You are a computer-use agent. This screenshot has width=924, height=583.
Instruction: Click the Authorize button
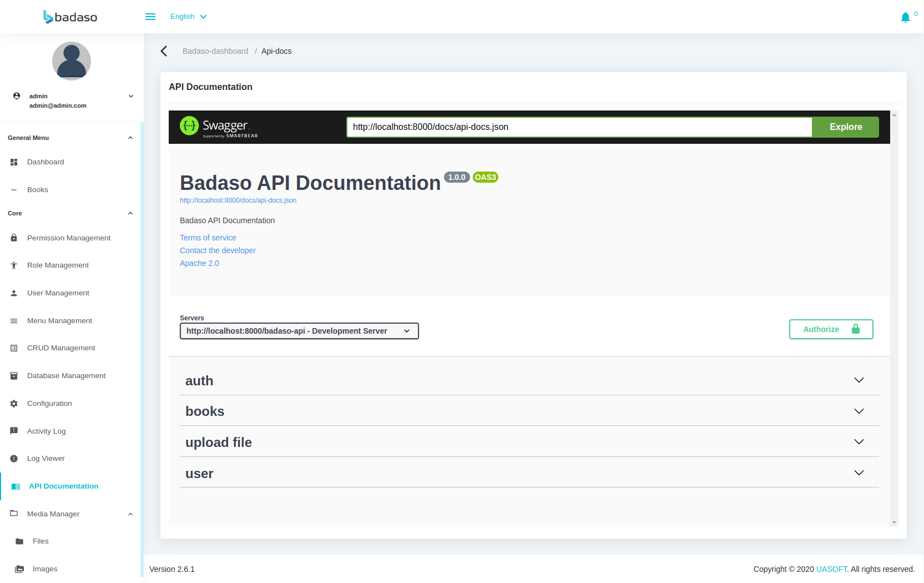pos(831,329)
